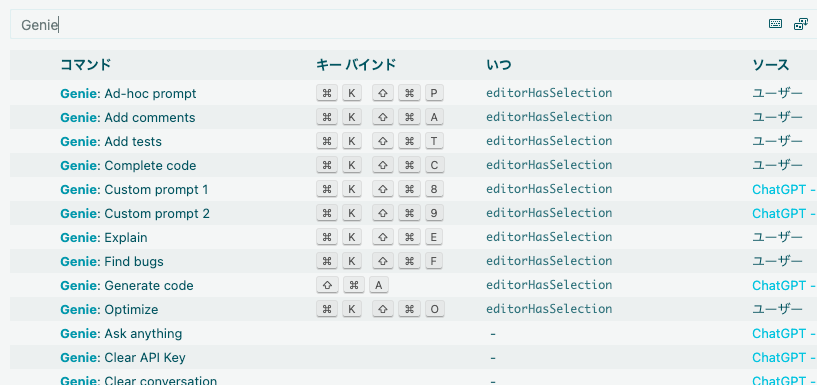Select the Genie: Complete code command
The width and height of the screenshot is (817, 385).
(128, 166)
